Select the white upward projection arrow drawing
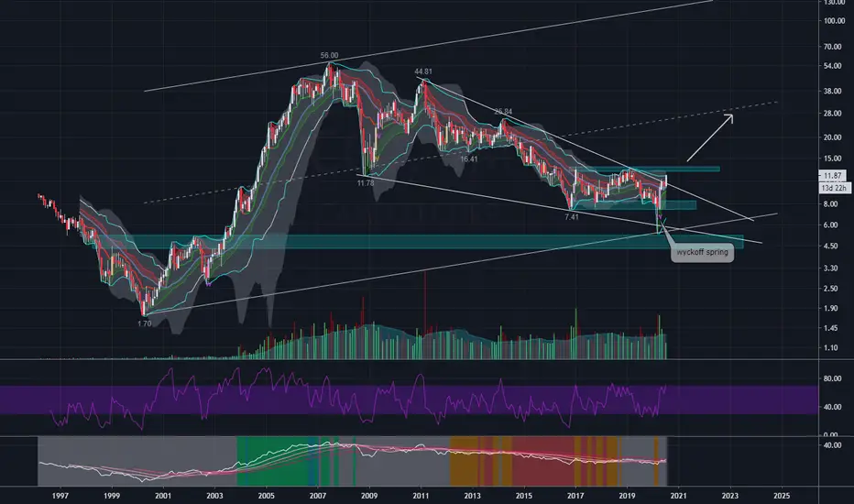Screen dimensions: 854x504 tap(709, 137)
